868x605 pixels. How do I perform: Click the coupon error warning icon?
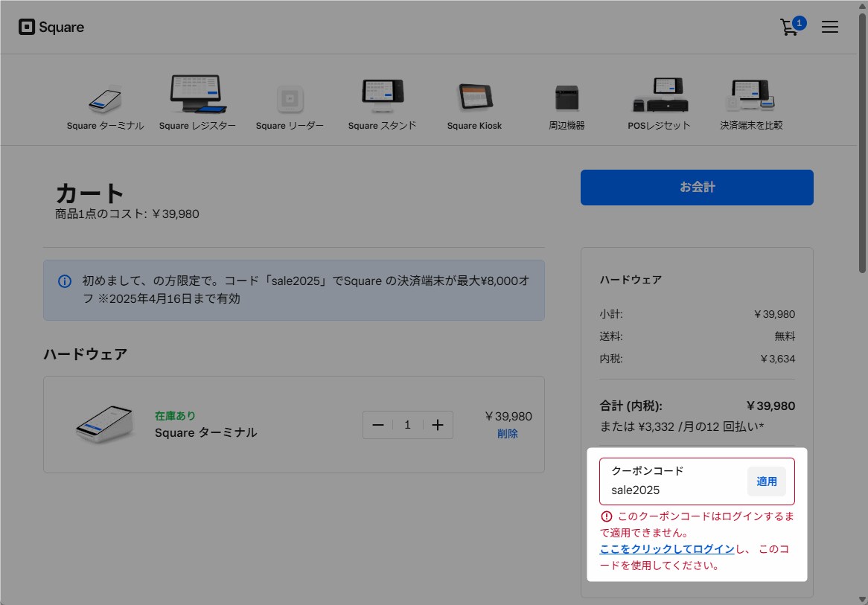[x=607, y=516]
